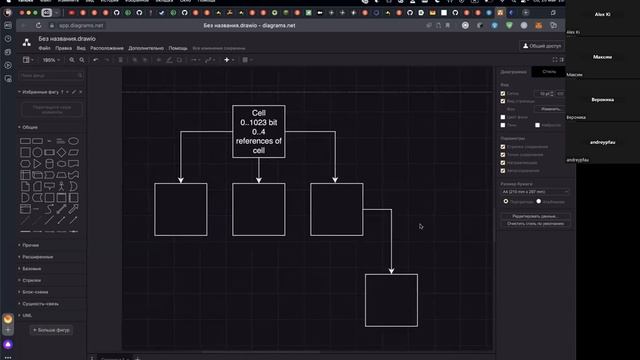
Task: Click the shape search input field
Action: pyautogui.click(x=51, y=76)
